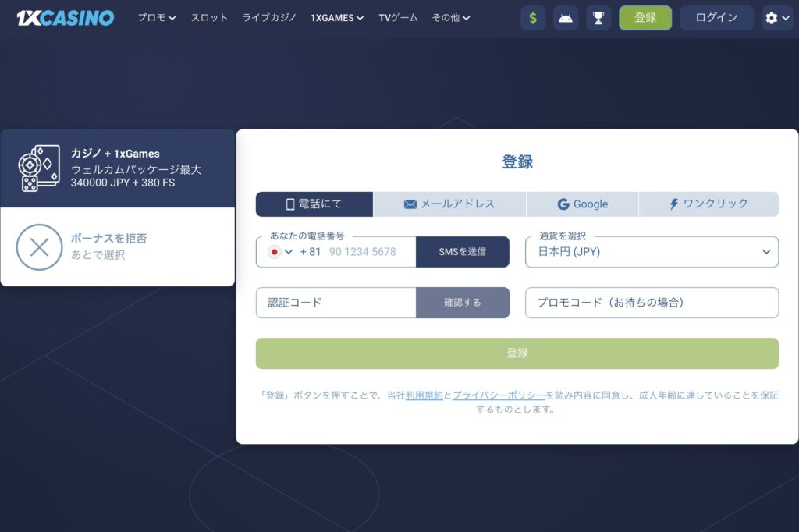This screenshot has width=799, height=532.
Task: Open the trophy tournaments icon
Action: (x=598, y=18)
